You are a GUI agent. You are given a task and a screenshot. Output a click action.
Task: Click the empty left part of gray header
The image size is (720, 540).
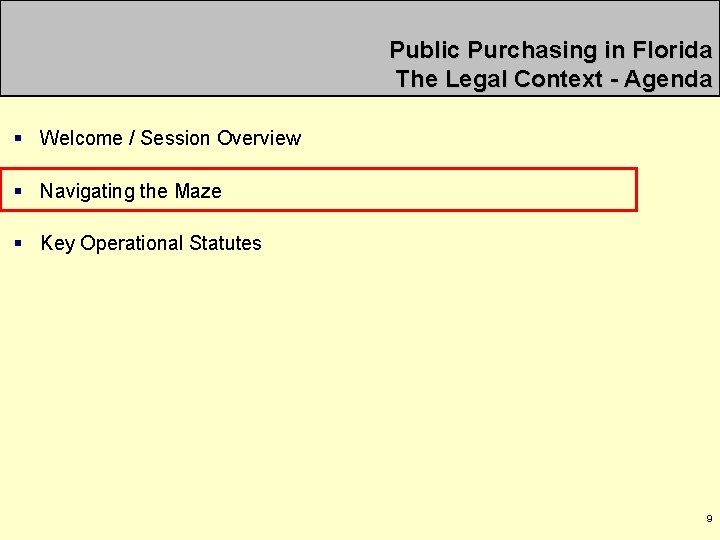coord(184,48)
